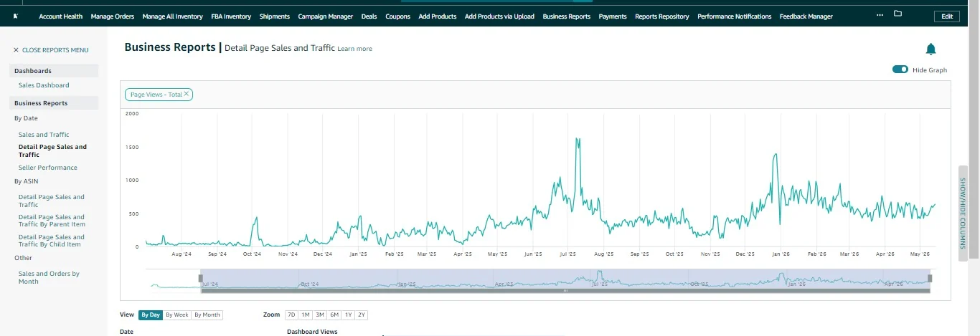The width and height of the screenshot is (980, 336).
Task: Click the Edit button in top bar
Action: (x=946, y=16)
